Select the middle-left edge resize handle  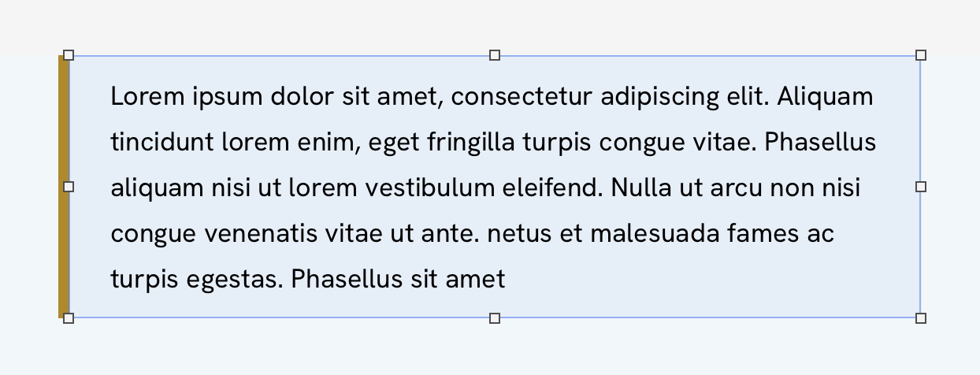69,187
